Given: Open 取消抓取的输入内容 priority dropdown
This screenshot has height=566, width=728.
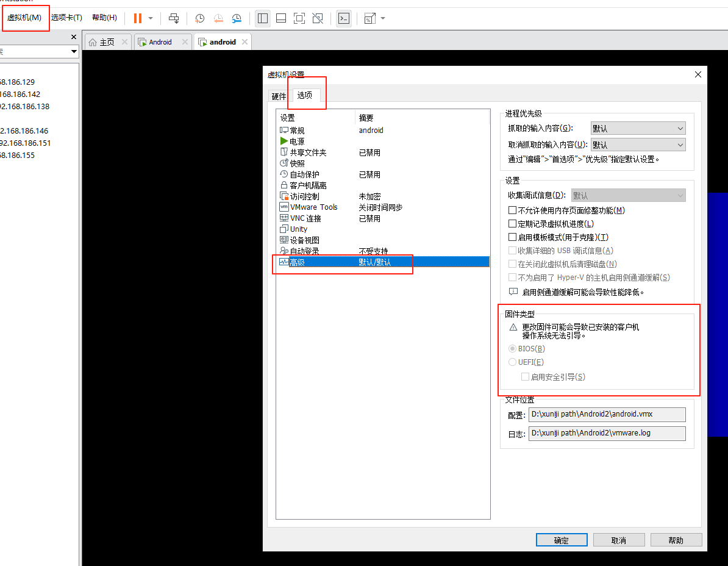Looking at the screenshot, I should (638, 145).
